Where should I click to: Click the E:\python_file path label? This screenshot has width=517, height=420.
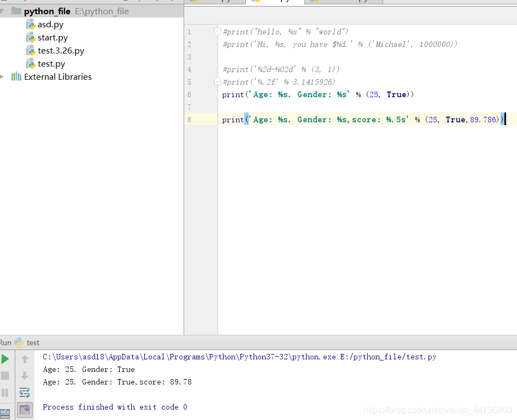[x=102, y=11]
